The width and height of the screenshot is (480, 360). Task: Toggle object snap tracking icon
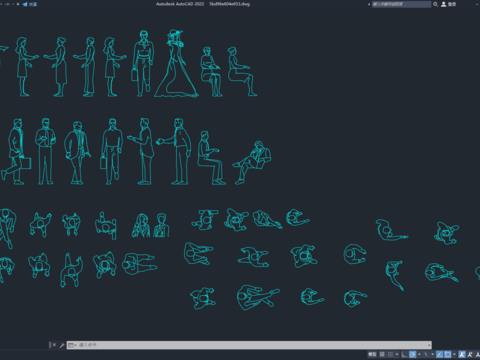tap(439, 354)
